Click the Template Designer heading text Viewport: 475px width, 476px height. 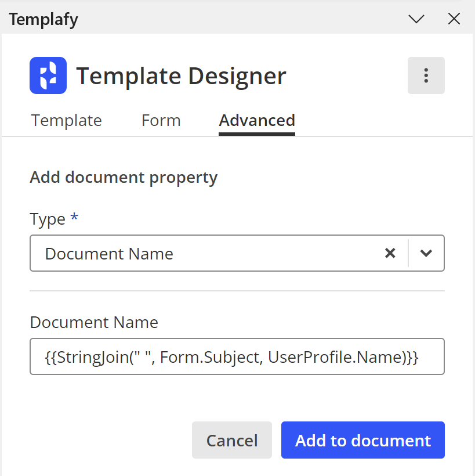tap(181, 76)
